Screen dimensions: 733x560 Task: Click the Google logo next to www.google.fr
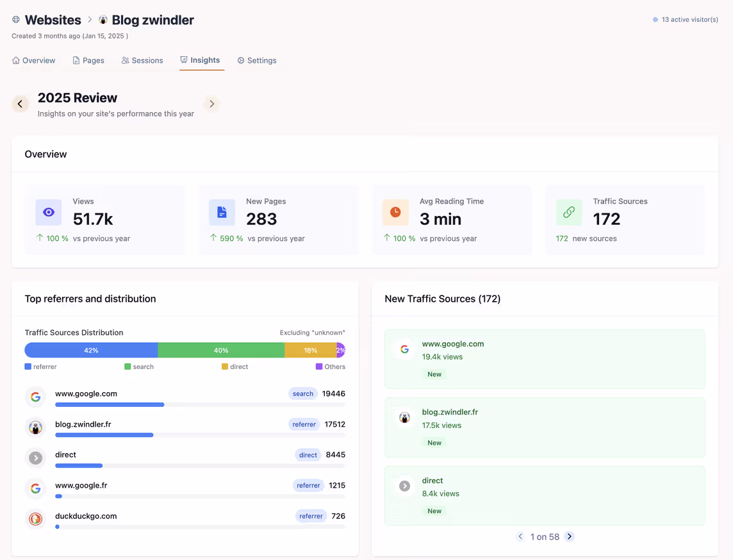coord(36,488)
